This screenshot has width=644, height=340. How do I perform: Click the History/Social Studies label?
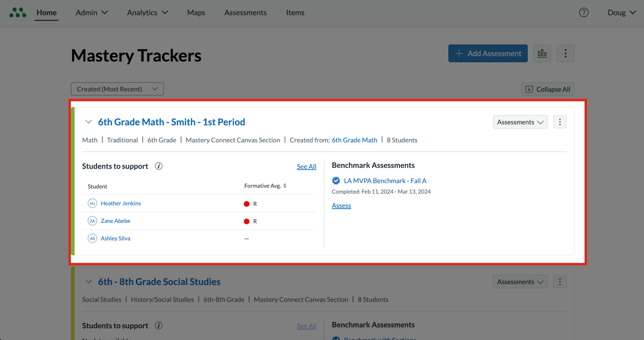[x=162, y=300]
